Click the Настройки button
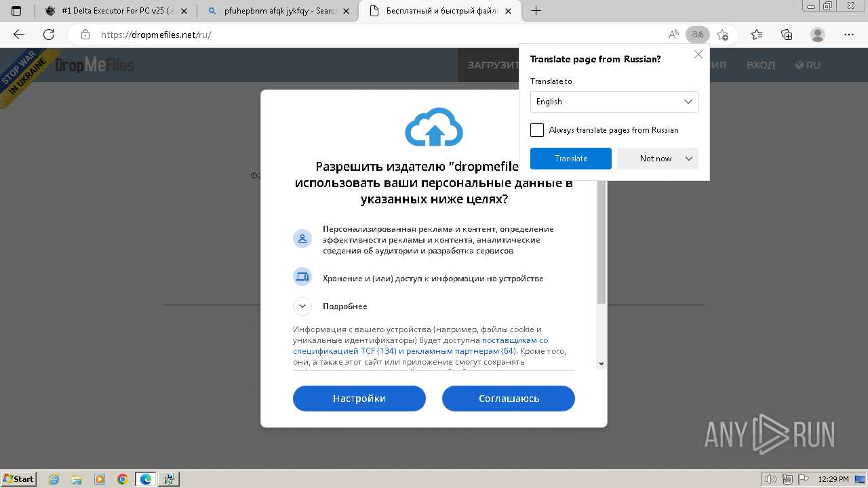The height and width of the screenshot is (488, 868). click(x=359, y=399)
